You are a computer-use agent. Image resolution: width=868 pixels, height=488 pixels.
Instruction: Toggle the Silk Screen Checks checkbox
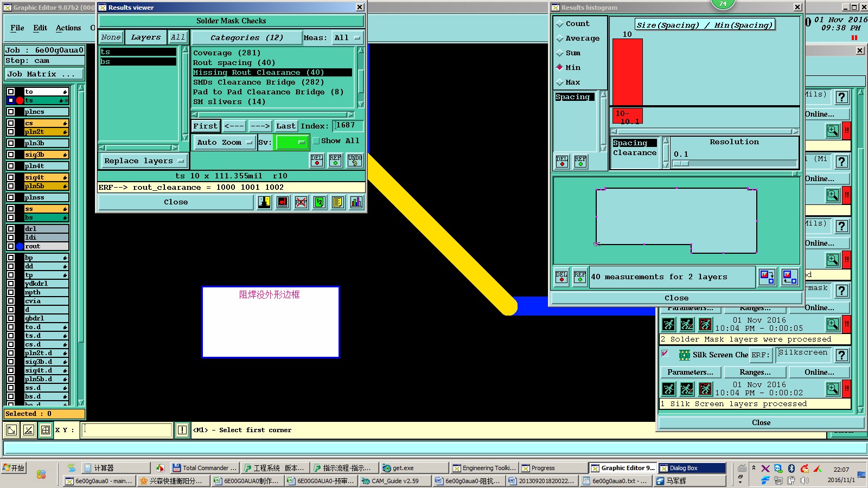(665, 354)
